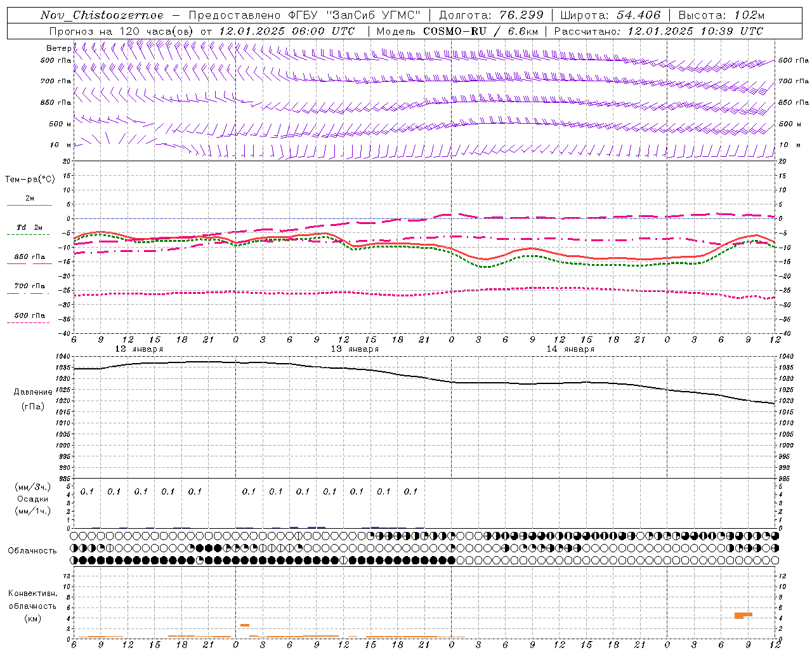The image size is (812, 650).
Task: Click the dashed line sample under 'Td 2м'
Action: coord(28,235)
